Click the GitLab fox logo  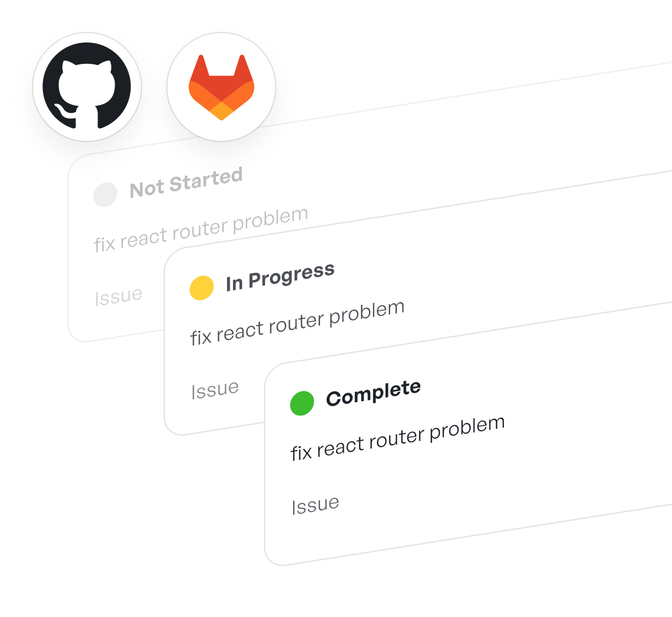click(x=221, y=87)
